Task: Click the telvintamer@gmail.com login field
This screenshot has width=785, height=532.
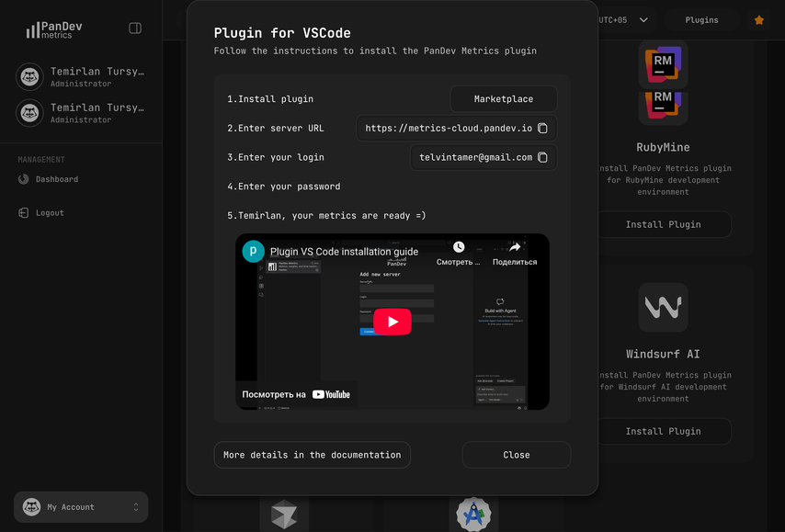Action: tap(484, 157)
